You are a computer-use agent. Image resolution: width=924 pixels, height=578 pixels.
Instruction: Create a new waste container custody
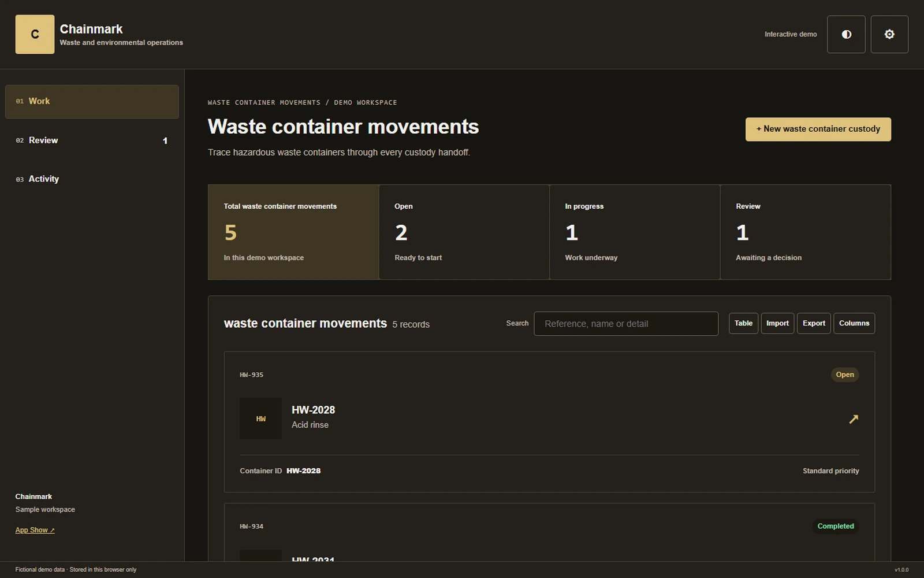pyautogui.click(x=818, y=129)
